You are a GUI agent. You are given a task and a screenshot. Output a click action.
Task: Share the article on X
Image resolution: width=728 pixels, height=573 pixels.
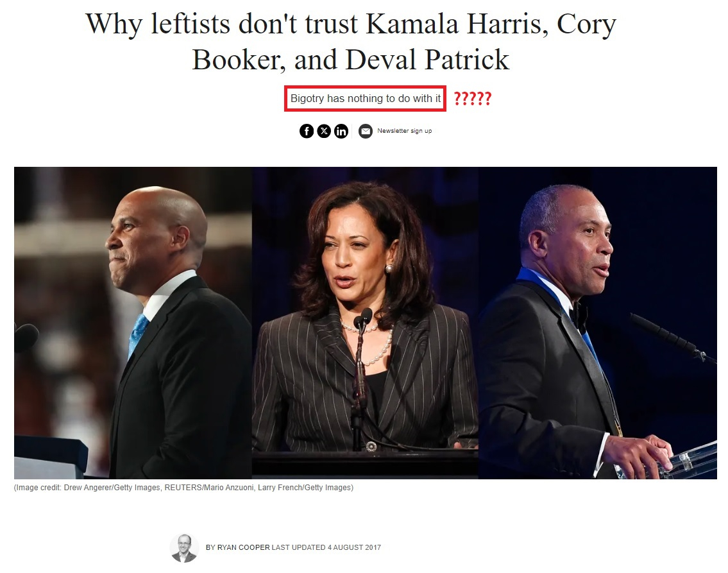pos(324,132)
